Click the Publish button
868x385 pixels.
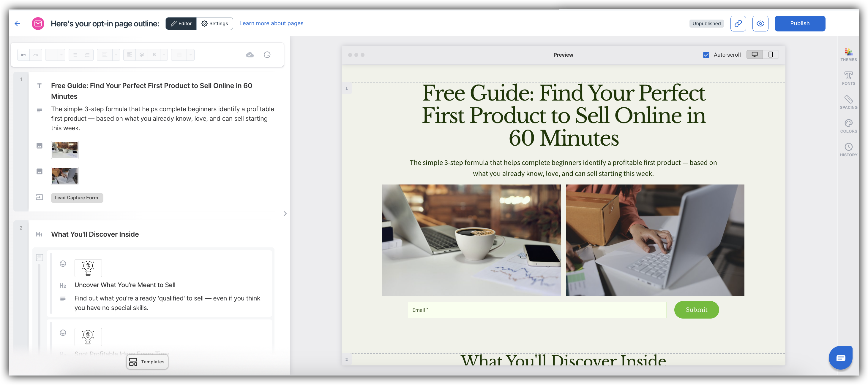click(799, 23)
